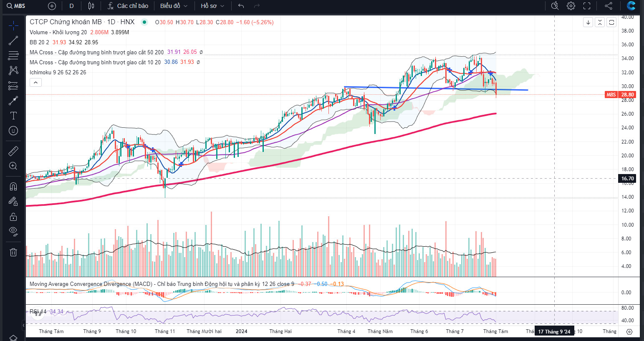
Task: Open Các chỉ báo indicators dialog
Action: tap(128, 6)
